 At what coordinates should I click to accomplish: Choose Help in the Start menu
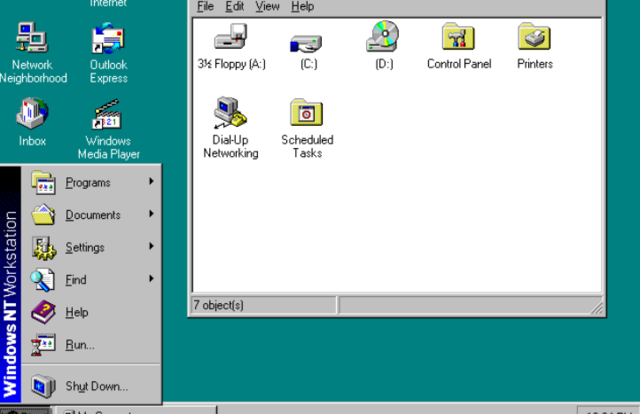92,312
